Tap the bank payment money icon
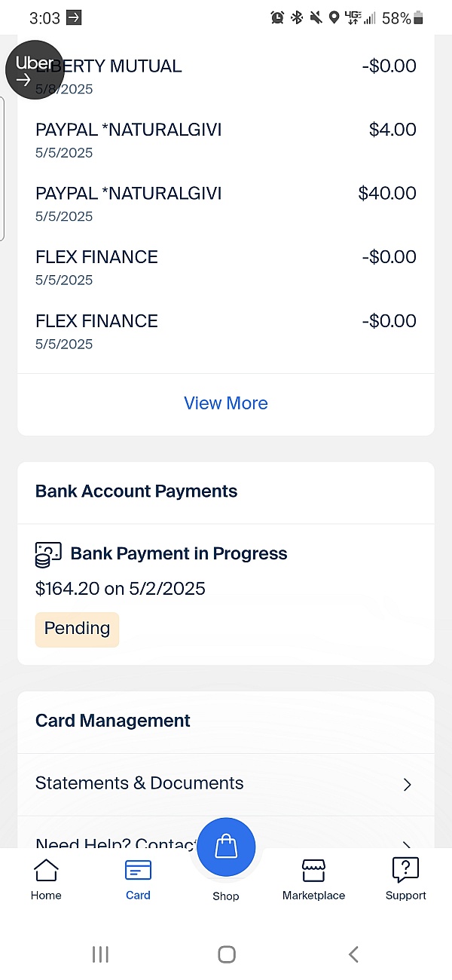The image size is (452, 980). pyautogui.click(x=48, y=554)
